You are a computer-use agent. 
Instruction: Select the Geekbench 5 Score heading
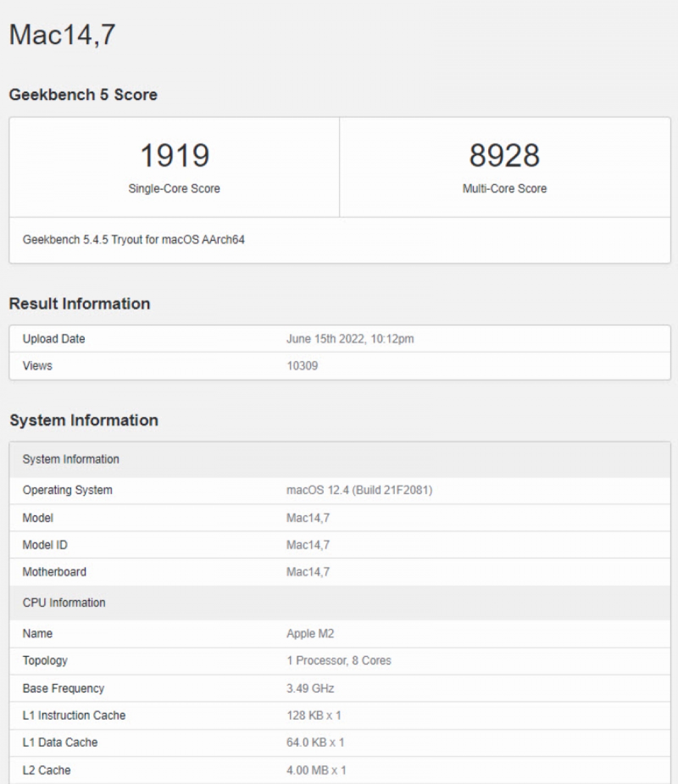point(83,94)
